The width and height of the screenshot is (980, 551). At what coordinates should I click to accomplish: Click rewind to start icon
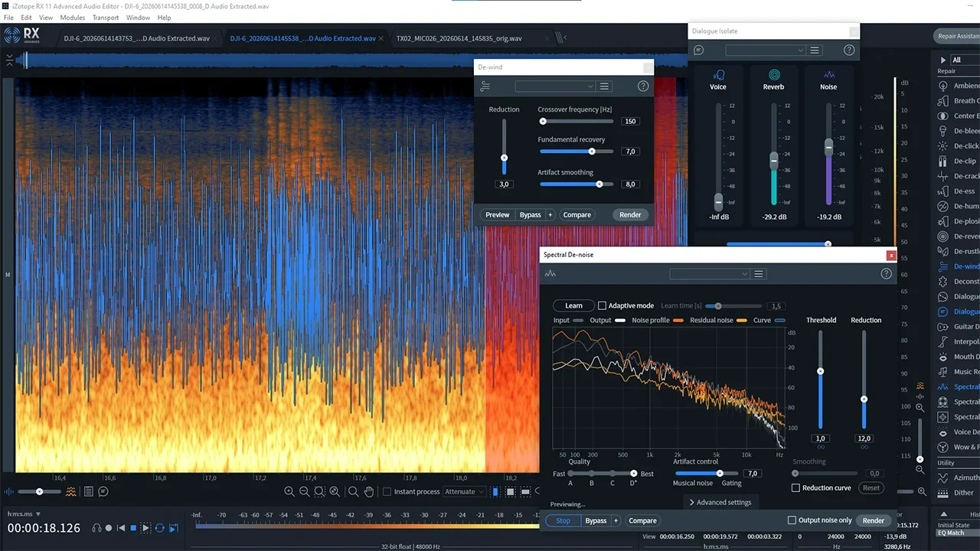tap(121, 528)
